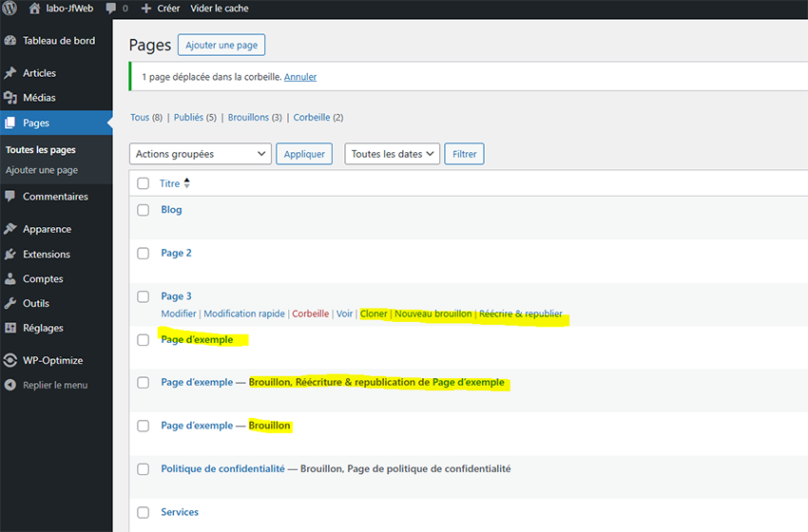Open the Page 2 title link

[x=176, y=253]
